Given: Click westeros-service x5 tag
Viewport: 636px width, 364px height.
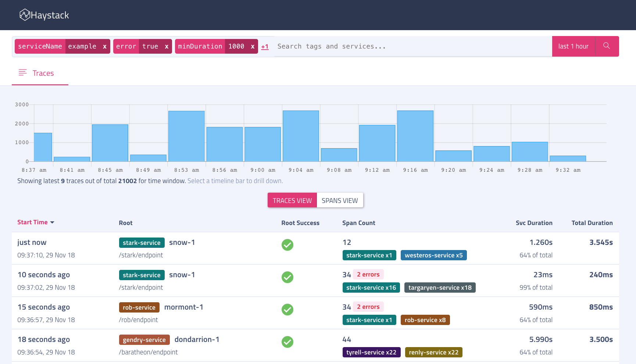Looking at the screenshot, I should tap(434, 255).
